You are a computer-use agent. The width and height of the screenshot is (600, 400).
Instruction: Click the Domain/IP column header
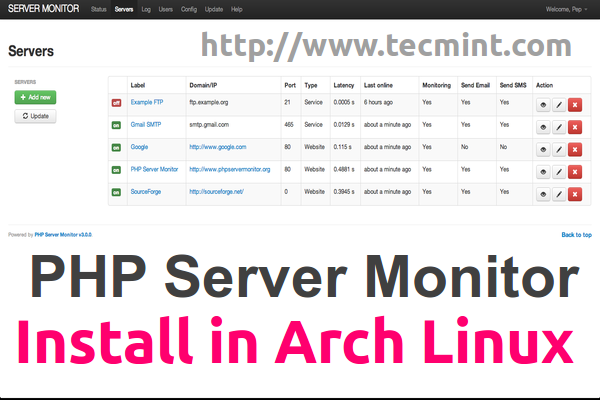(203, 85)
